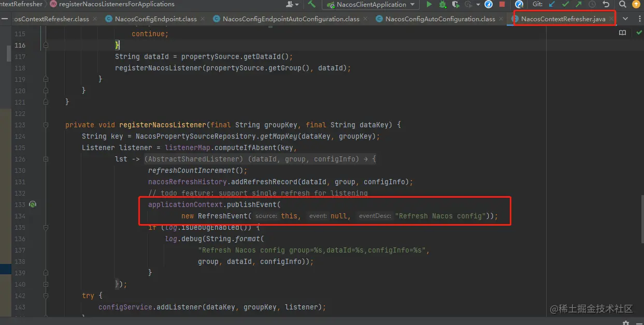The height and width of the screenshot is (325, 644).
Task: Stop the running application with red square
Action: (x=502, y=4)
